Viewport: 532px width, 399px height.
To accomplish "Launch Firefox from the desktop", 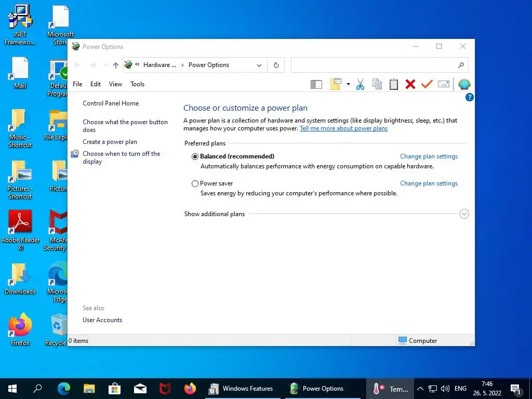I will tap(20, 329).
